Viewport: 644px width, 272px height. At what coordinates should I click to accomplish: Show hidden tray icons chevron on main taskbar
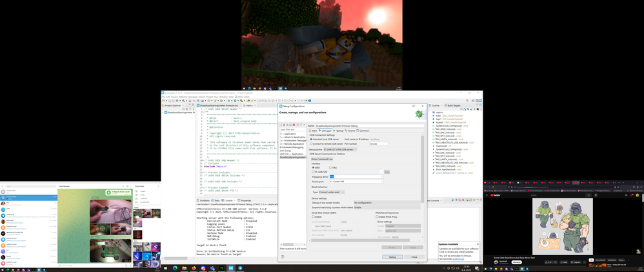coord(444,268)
